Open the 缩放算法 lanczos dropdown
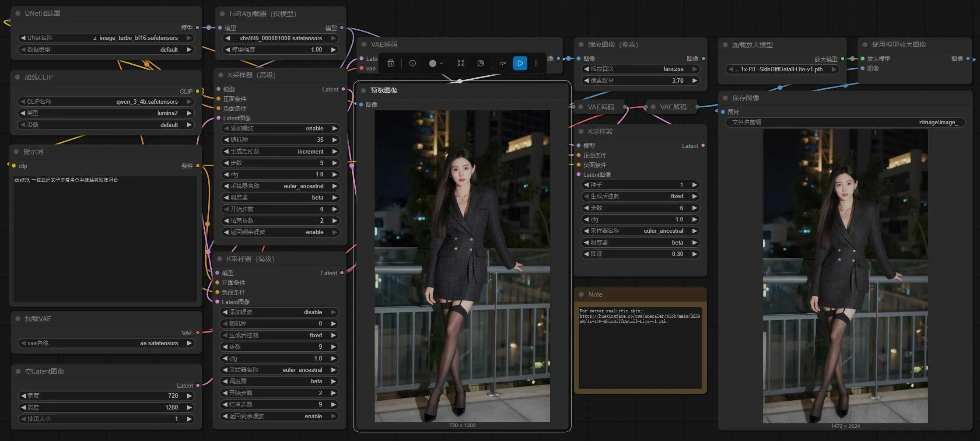980x441 pixels. [x=640, y=69]
